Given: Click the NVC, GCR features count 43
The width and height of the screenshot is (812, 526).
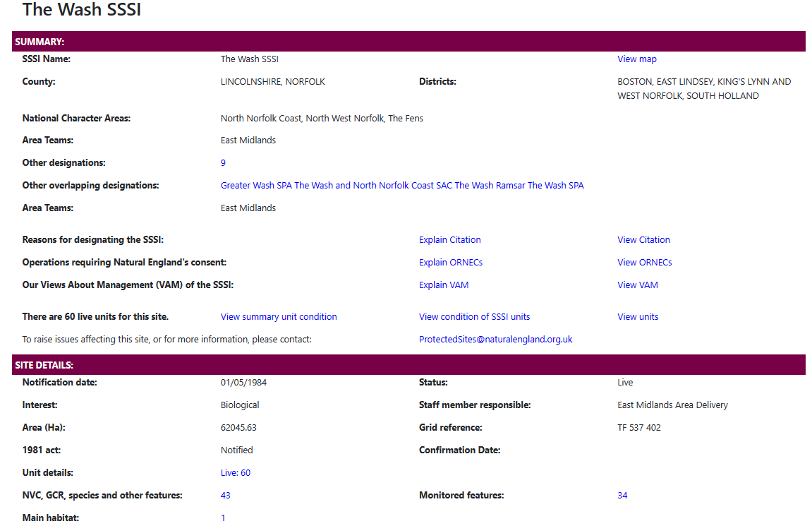Looking at the screenshot, I should [226, 496].
